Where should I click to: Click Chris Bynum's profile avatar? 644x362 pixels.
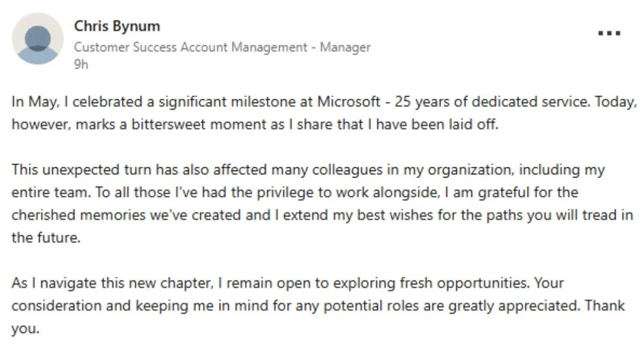click(38, 39)
